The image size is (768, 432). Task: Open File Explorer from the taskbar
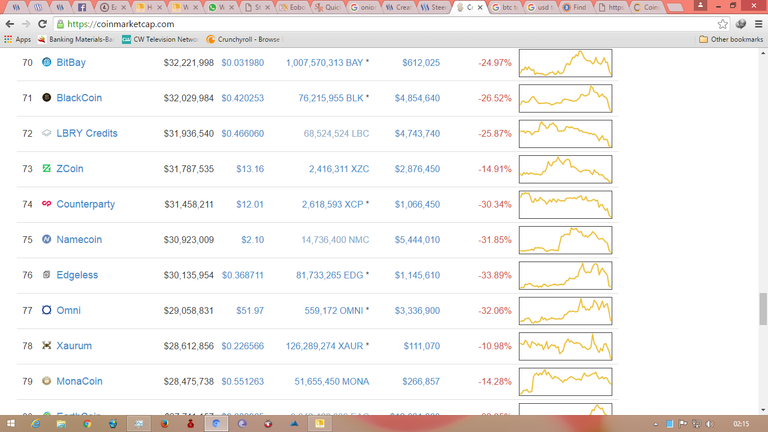pyautogui.click(x=61, y=424)
